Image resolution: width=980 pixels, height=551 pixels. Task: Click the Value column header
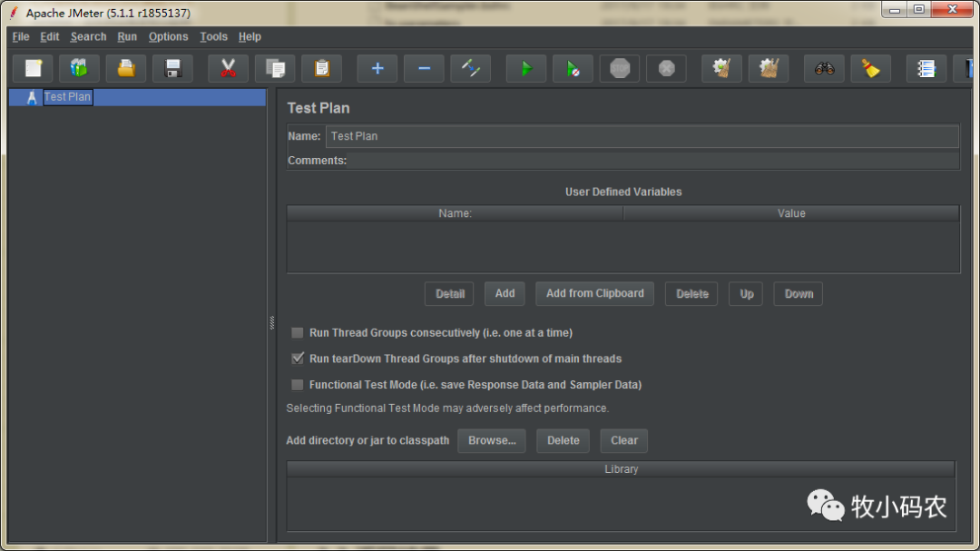[791, 213]
